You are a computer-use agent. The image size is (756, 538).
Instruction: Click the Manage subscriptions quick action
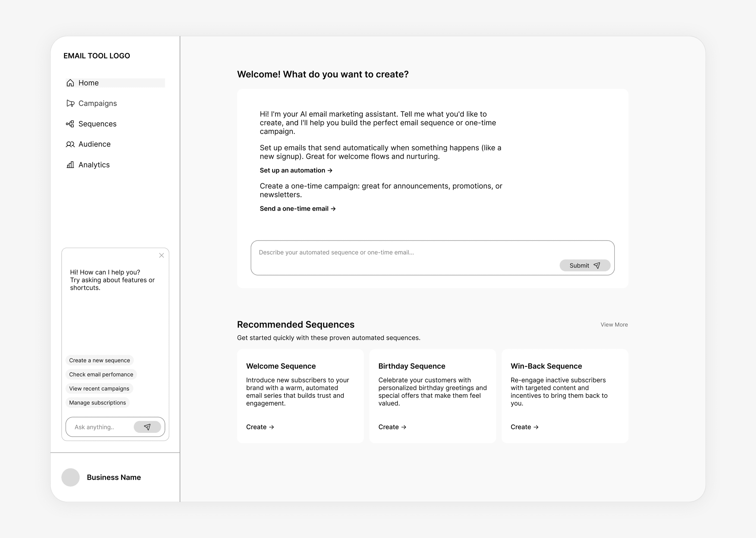point(97,403)
